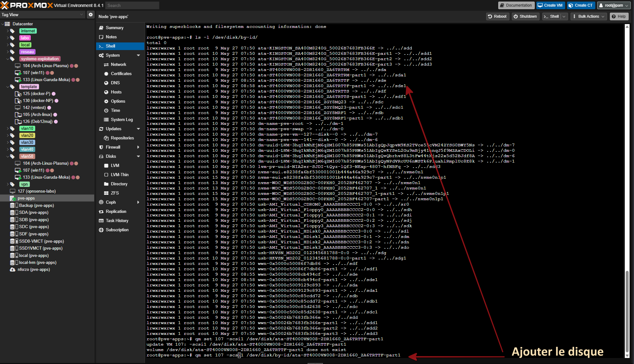
Task: Click the DNS globe icon
Action: [x=106, y=83]
